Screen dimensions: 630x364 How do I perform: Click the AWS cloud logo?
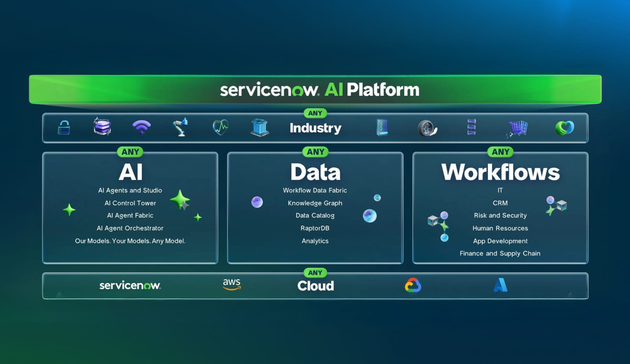(x=232, y=284)
